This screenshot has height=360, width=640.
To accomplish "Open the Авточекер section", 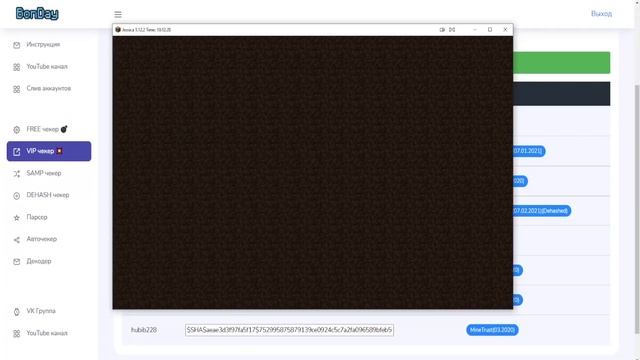I will pyautogui.click(x=41, y=239).
